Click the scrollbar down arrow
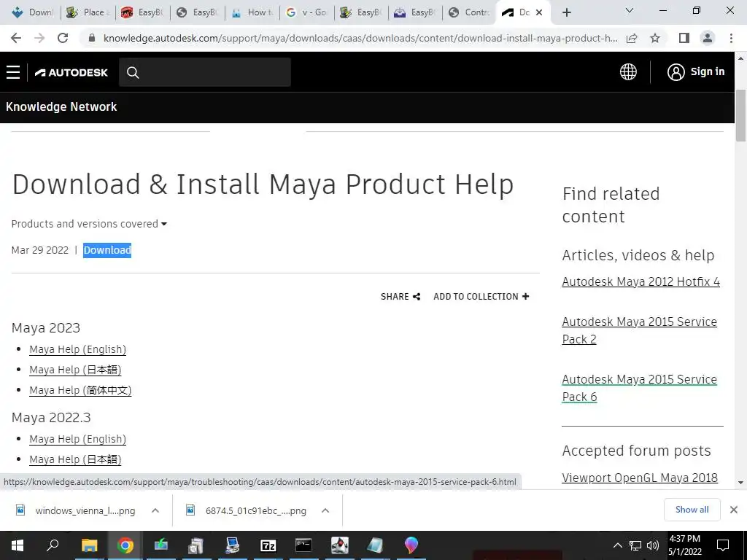The width and height of the screenshot is (747, 560). (x=740, y=483)
